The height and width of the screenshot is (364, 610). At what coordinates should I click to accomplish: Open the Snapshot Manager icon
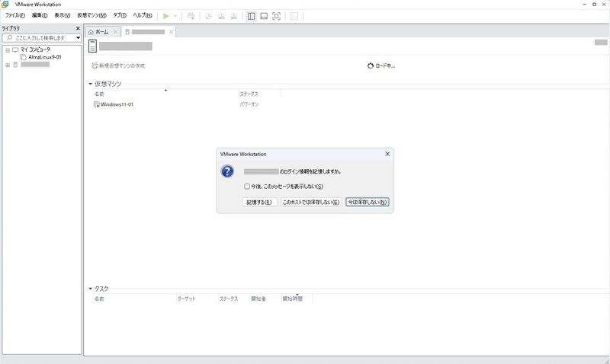(233, 16)
